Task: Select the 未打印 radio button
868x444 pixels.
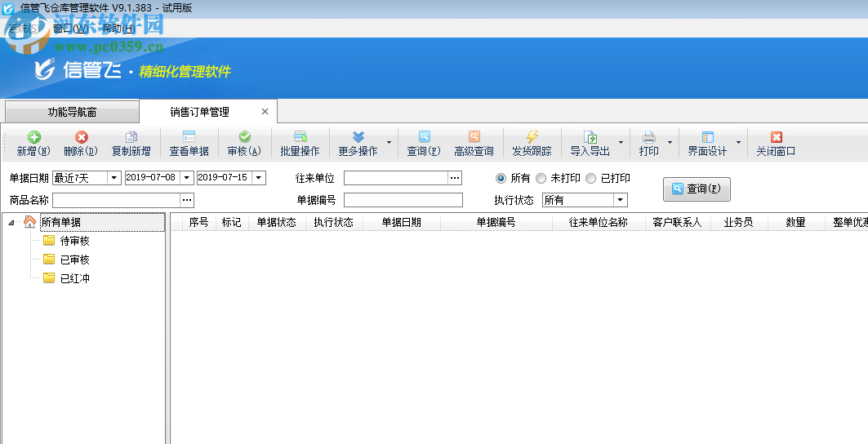Action: (541, 178)
